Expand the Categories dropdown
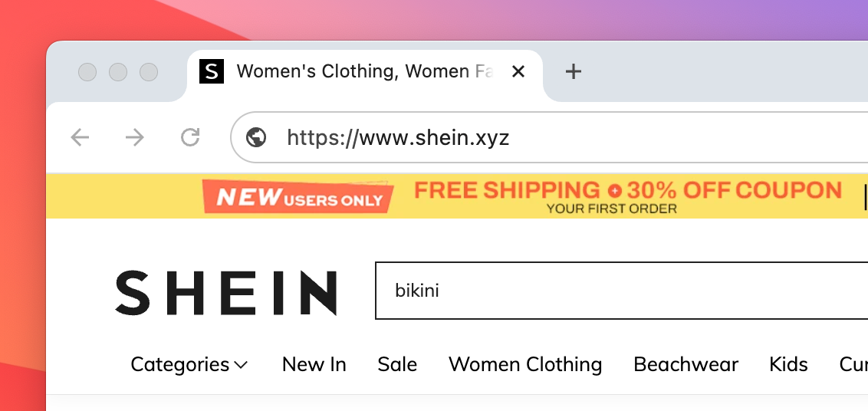868x411 pixels. click(x=189, y=364)
